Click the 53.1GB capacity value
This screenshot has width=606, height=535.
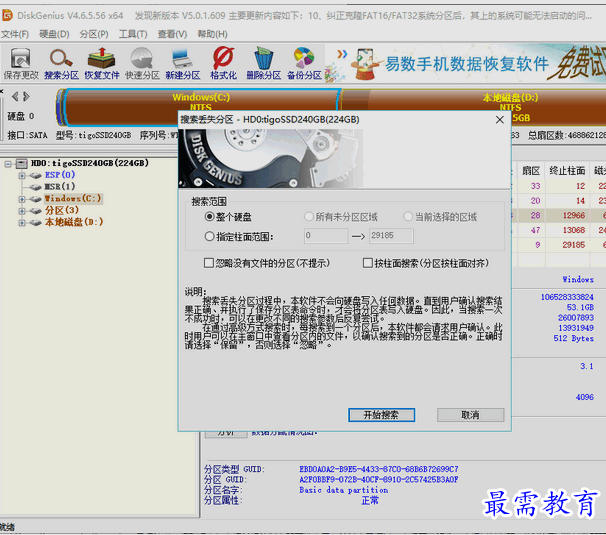(x=580, y=307)
